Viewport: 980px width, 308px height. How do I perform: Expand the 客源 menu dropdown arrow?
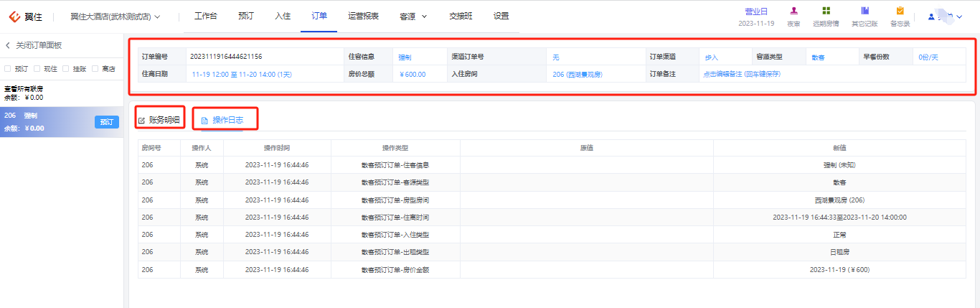click(424, 16)
